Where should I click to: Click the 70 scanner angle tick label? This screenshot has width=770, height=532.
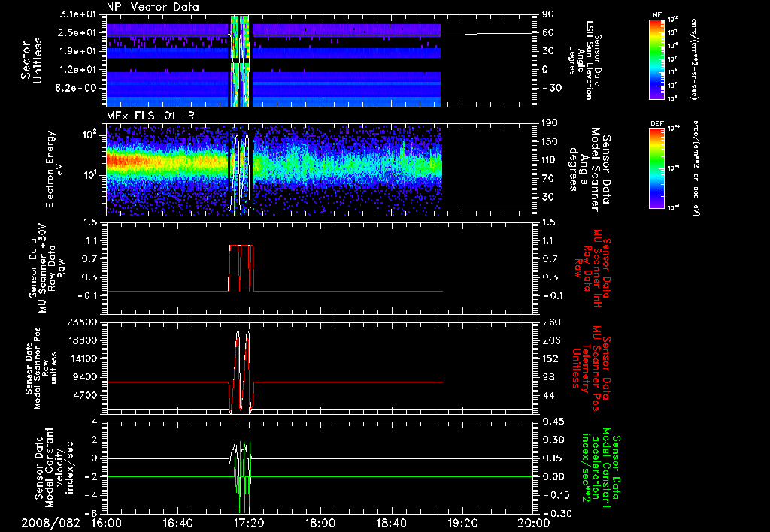[548, 179]
